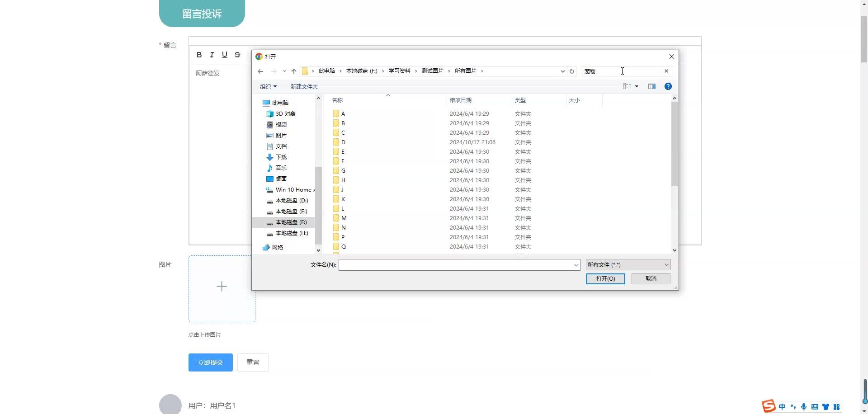Change the view layout icon
The height and width of the screenshot is (414, 868).
tap(627, 86)
